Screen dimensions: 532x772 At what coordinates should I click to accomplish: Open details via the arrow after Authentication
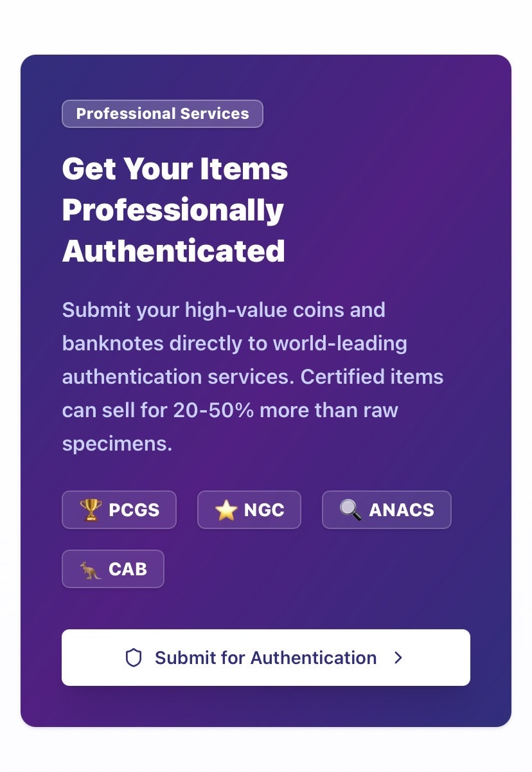(398, 658)
